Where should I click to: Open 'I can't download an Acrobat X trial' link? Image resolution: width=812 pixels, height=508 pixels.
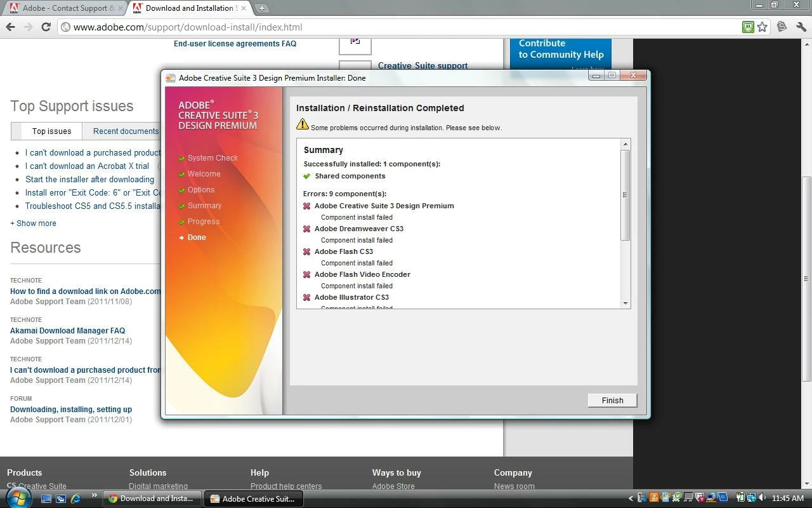coord(87,166)
